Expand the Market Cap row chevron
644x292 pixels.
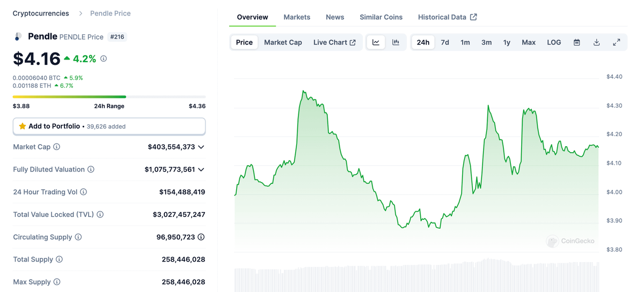(x=201, y=147)
